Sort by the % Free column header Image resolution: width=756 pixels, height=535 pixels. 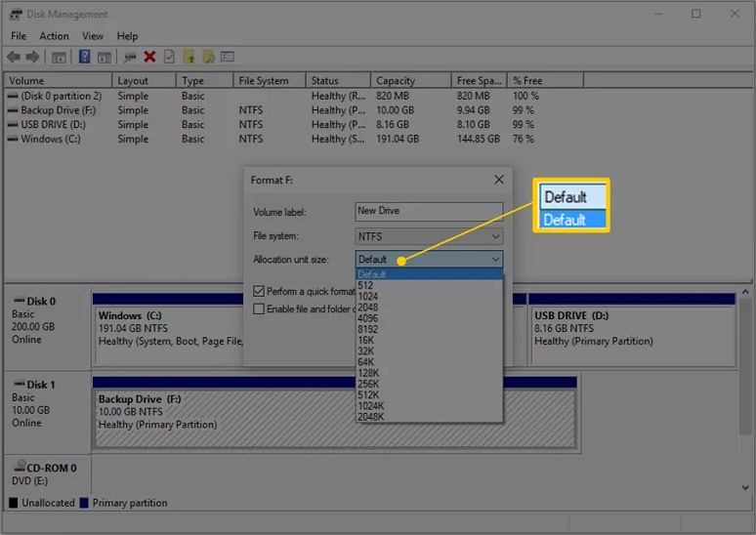545,80
